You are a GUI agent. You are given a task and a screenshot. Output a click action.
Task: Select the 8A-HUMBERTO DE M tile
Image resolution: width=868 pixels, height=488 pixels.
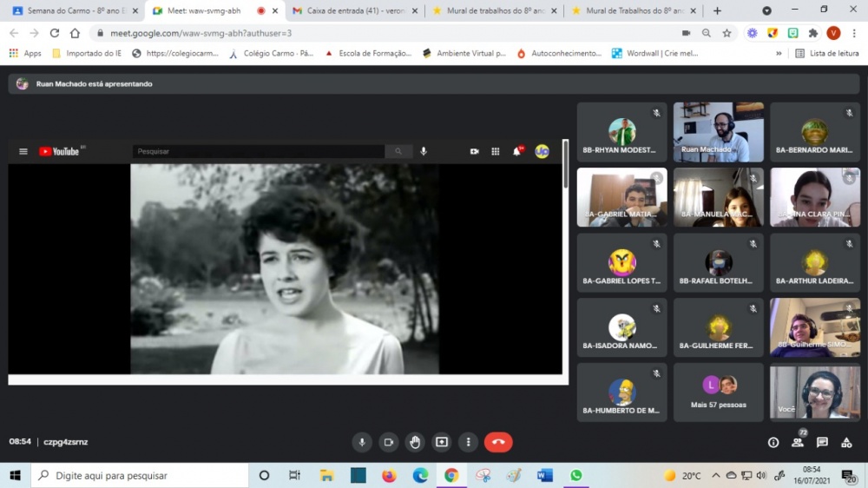[x=621, y=392]
